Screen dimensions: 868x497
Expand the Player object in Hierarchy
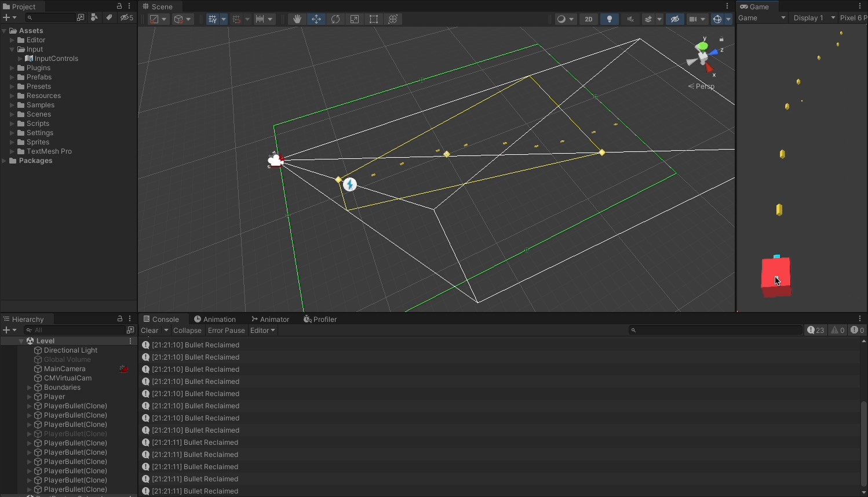pyautogui.click(x=29, y=397)
